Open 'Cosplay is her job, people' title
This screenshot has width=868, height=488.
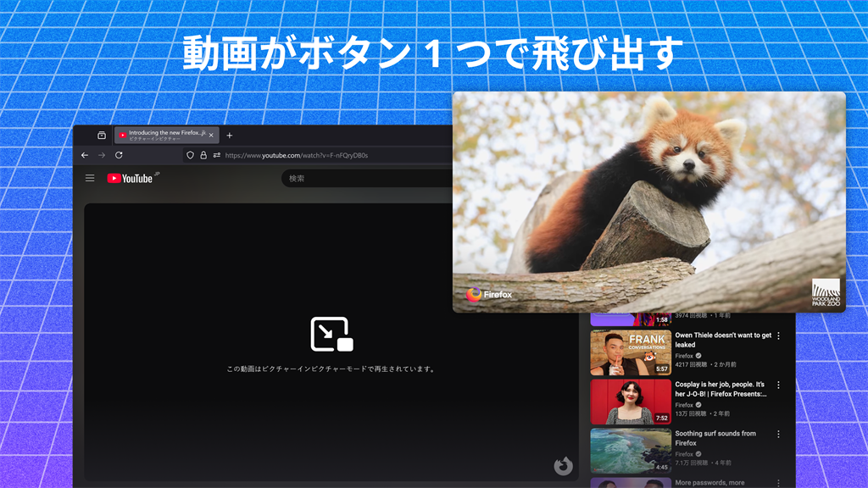click(721, 389)
